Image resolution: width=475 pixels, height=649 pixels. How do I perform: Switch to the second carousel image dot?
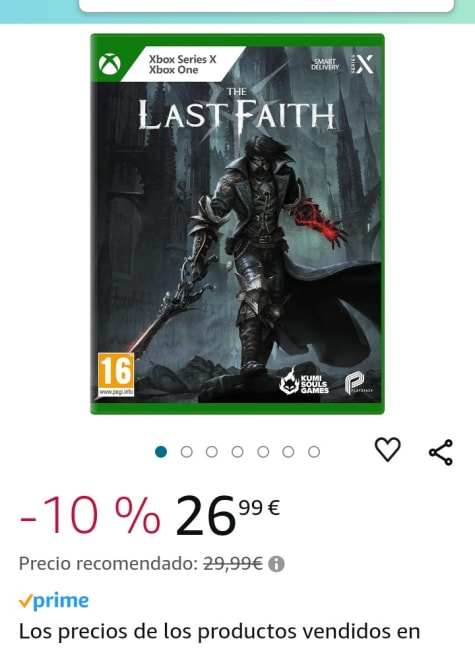point(187,452)
